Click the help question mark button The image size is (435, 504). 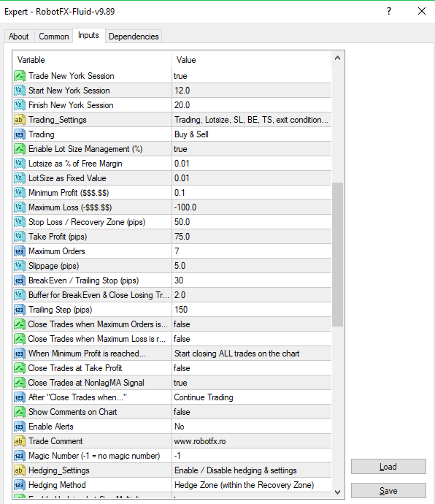389,11
